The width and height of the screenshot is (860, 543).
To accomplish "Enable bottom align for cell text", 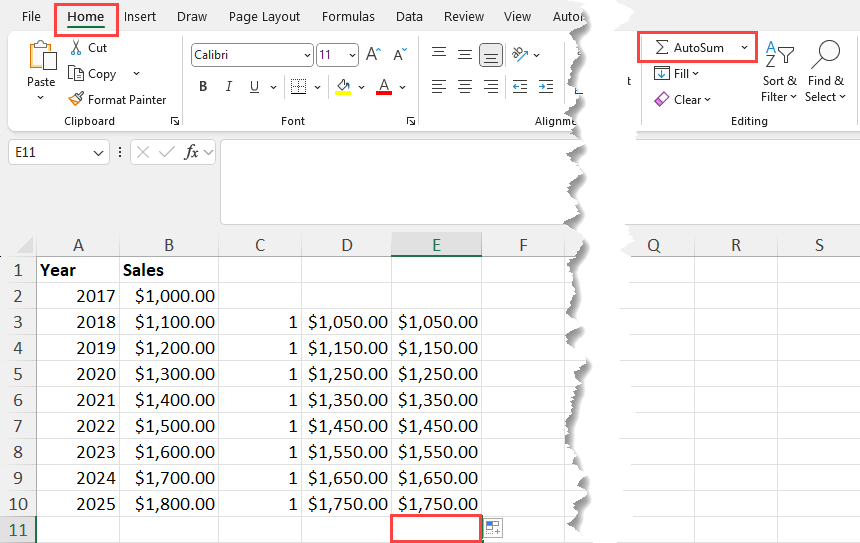I will [490, 55].
